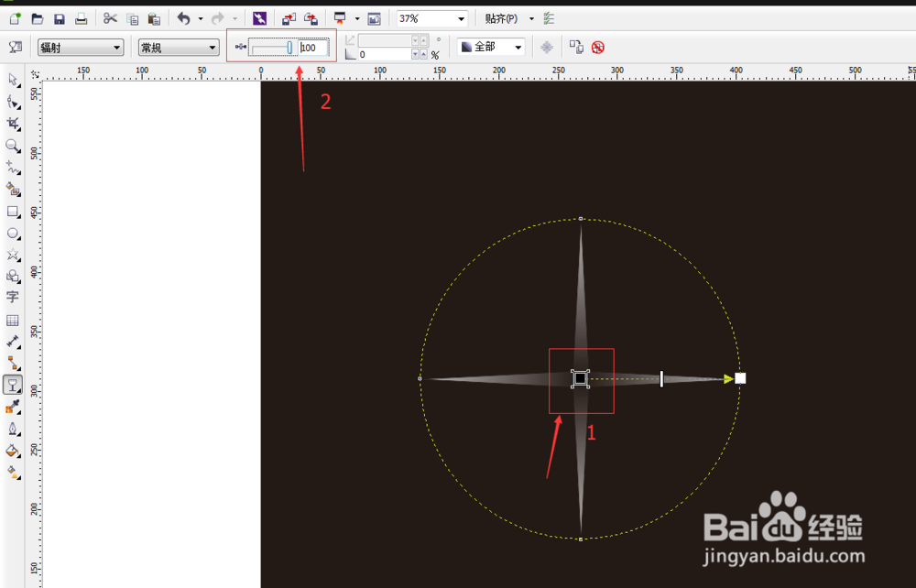Expand the 贴齐(P) dropdown arrow
The width and height of the screenshot is (916, 588).
click(531, 19)
